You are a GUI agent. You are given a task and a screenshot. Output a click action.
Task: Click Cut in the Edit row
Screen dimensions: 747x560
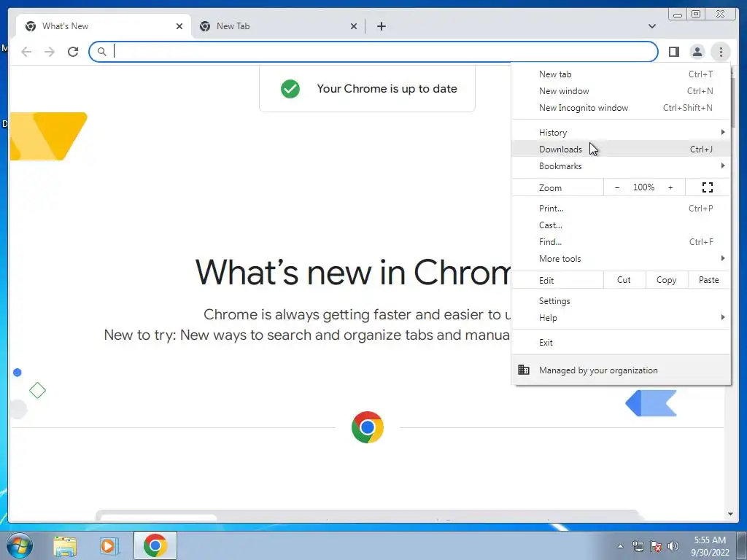point(624,280)
